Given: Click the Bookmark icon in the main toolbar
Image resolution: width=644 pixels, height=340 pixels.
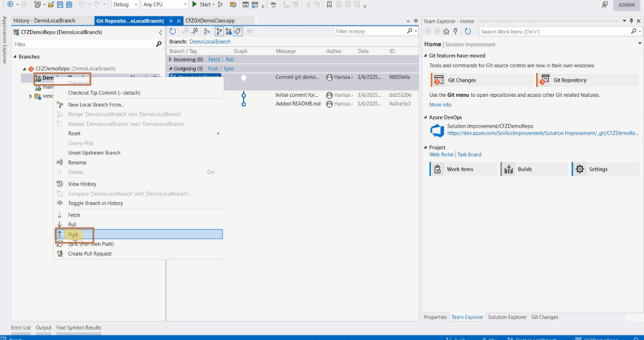Looking at the screenshot, I should pyautogui.click(x=329, y=4).
